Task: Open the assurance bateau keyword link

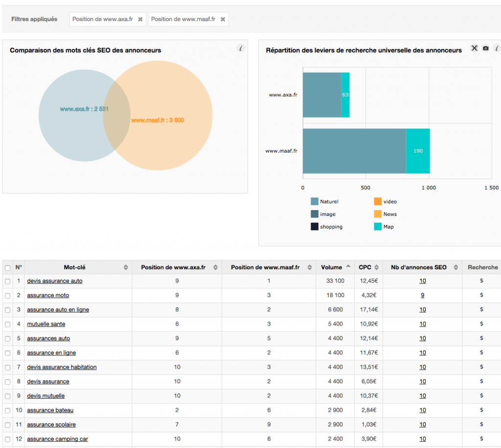Action: click(x=50, y=410)
